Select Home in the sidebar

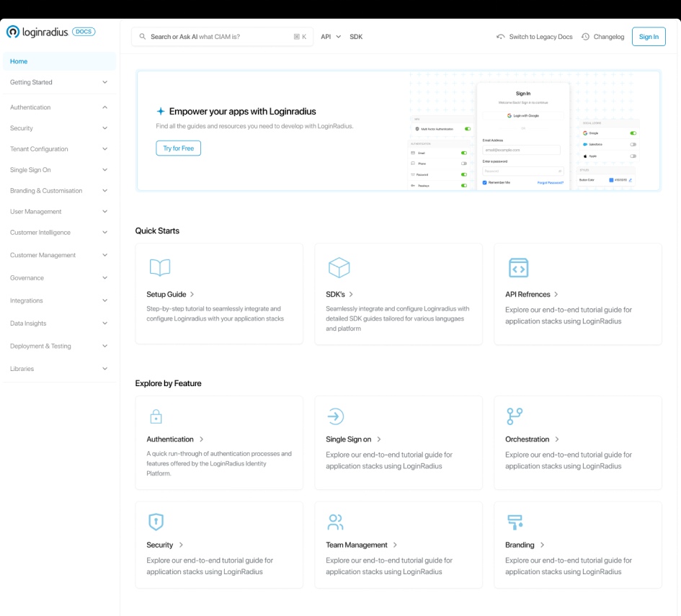pyautogui.click(x=59, y=61)
